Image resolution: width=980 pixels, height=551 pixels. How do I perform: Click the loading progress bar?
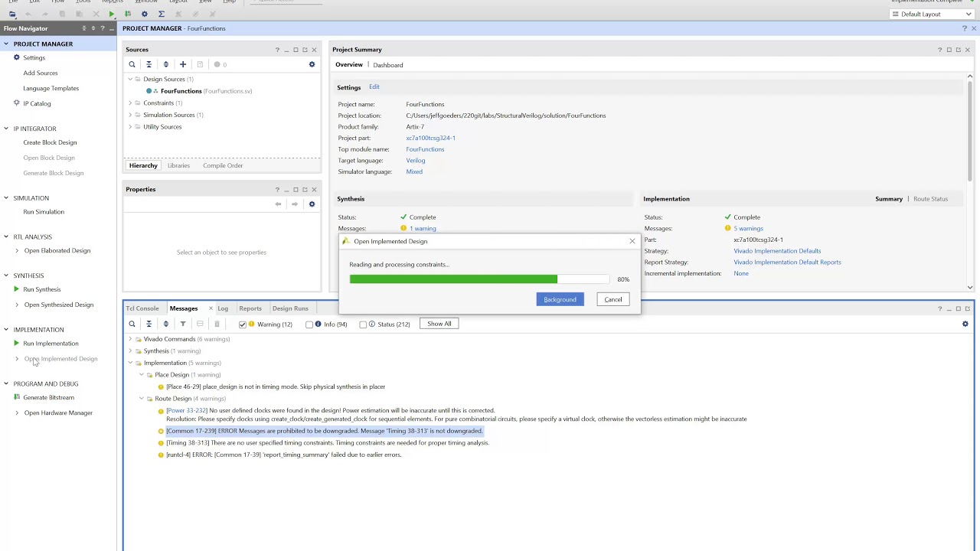479,279
